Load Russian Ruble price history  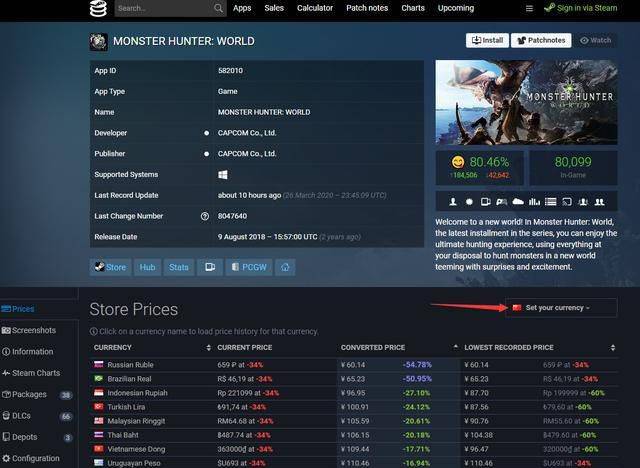coord(130,365)
